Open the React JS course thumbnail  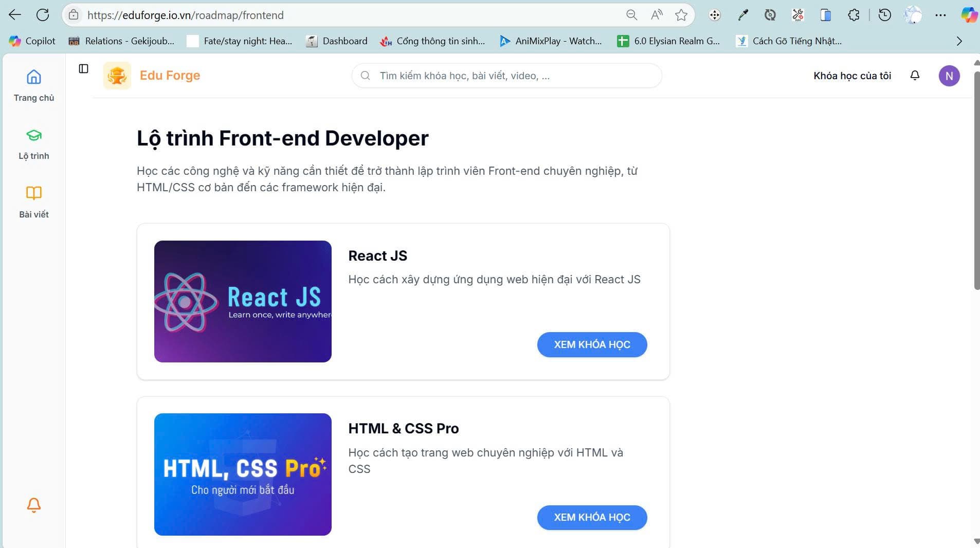point(243,301)
